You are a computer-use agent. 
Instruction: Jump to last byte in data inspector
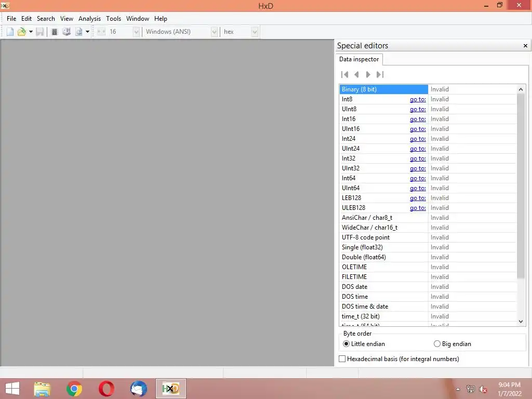click(380, 75)
